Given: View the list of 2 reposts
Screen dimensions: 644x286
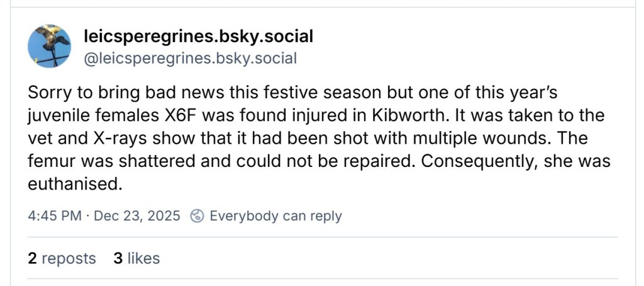Looking at the screenshot, I should (x=62, y=258).
